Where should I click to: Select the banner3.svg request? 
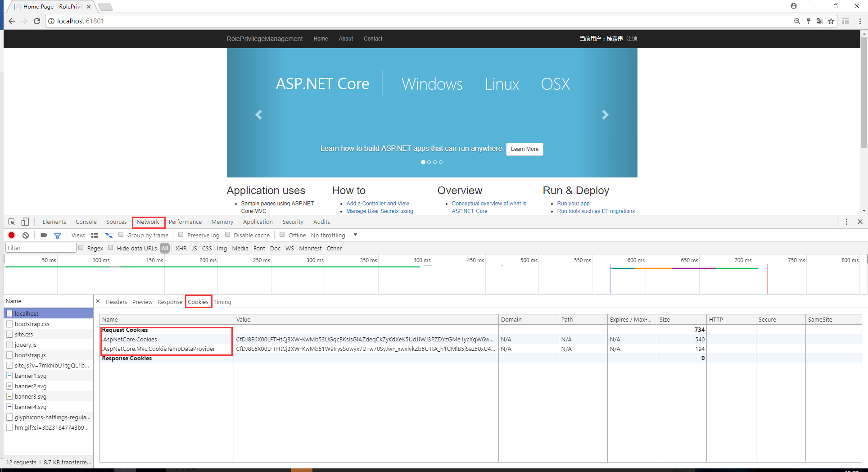(48, 396)
